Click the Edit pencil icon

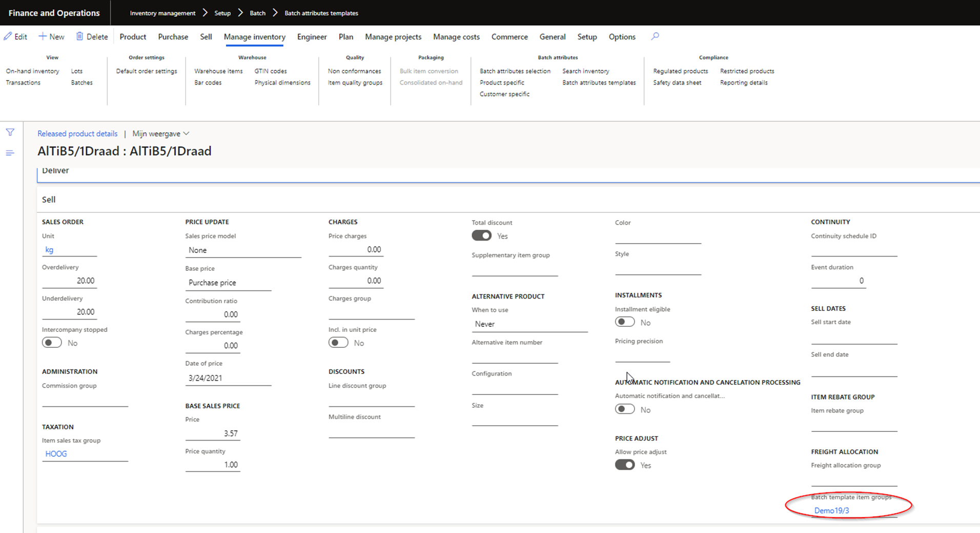pos(8,36)
